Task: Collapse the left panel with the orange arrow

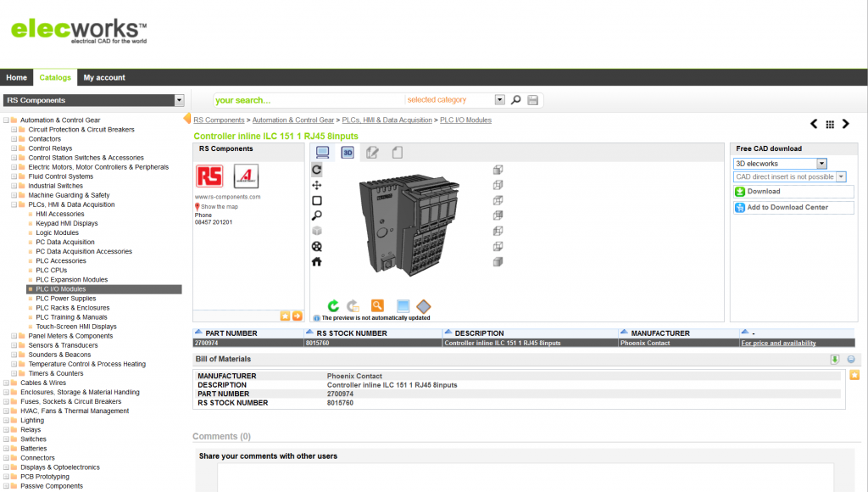Action: pos(187,118)
